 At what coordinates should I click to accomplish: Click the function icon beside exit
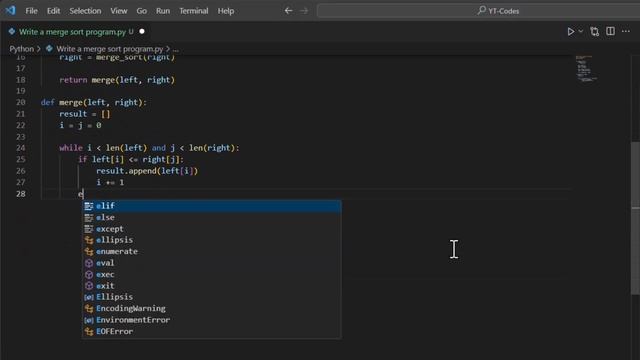pyautogui.click(x=89, y=286)
